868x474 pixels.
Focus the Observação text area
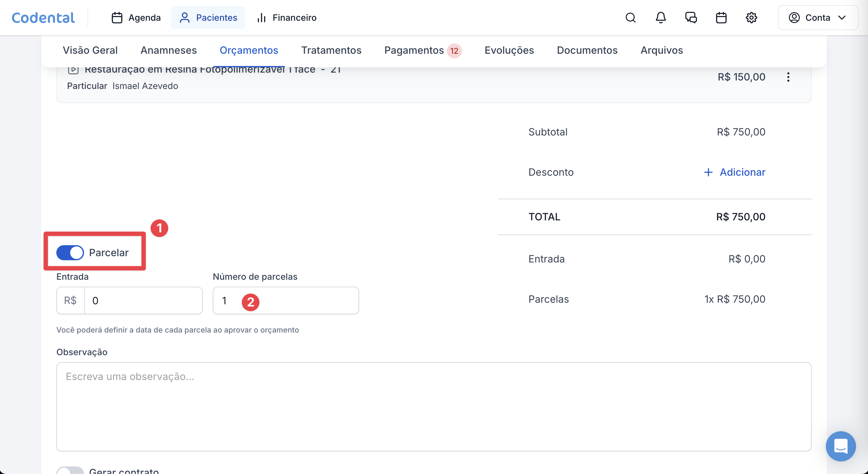tap(434, 406)
